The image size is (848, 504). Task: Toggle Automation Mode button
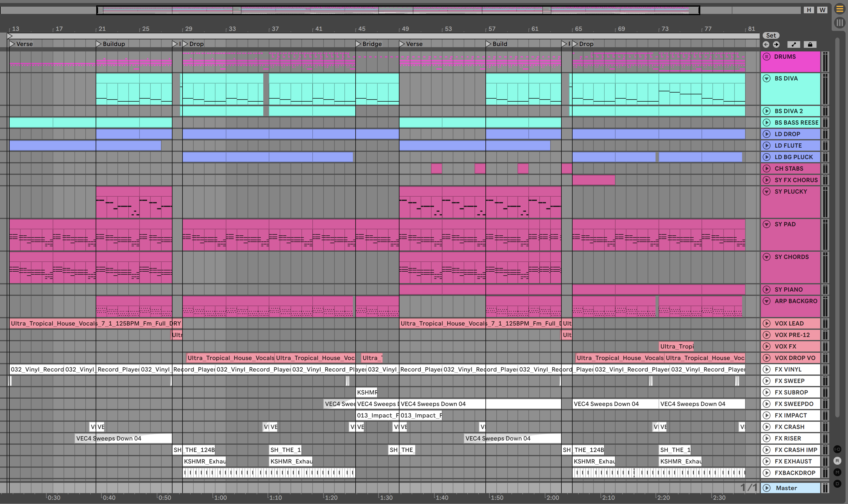[x=794, y=44]
